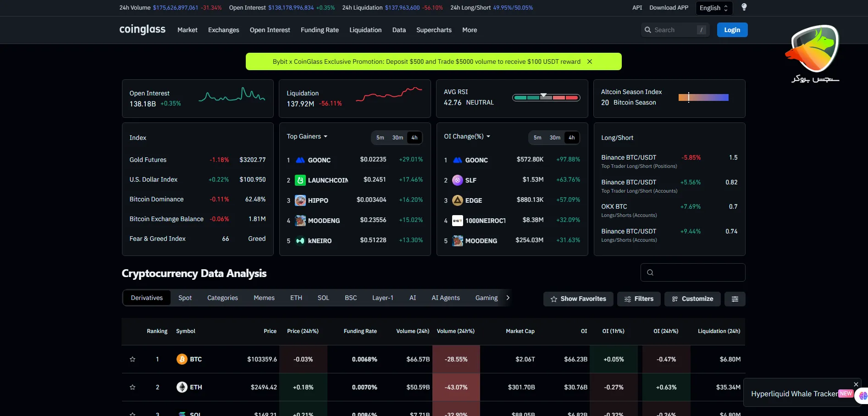Image resolution: width=868 pixels, height=416 pixels.
Task: Click the AVG RSI gauge bar
Action: tap(546, 98)
